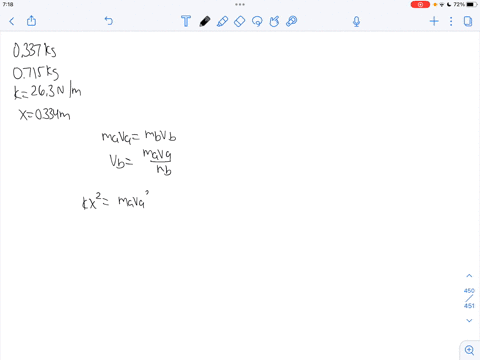Viewport: 480px width, 360px height.
Task: Select the Lasso selection tool
Action: tap(257, 21)
